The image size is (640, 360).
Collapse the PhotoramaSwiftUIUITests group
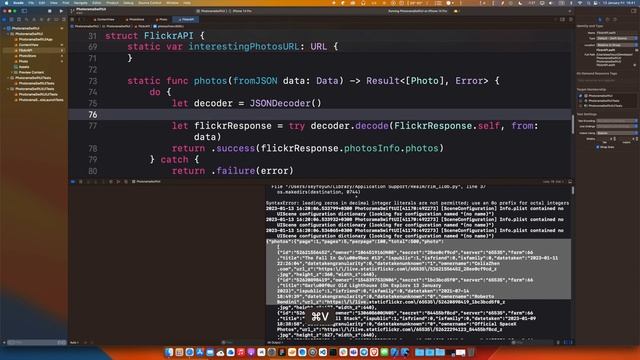tap(8, 89)
